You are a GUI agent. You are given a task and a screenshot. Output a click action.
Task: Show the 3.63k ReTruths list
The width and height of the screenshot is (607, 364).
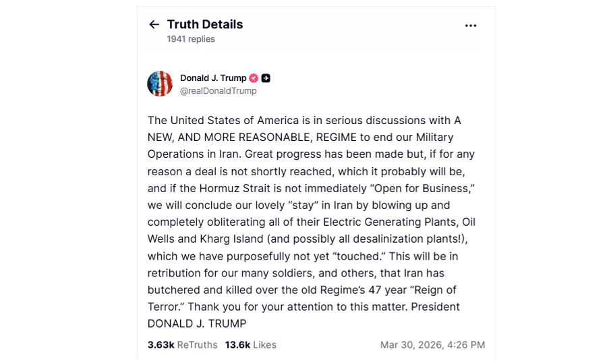pos(182,344)
